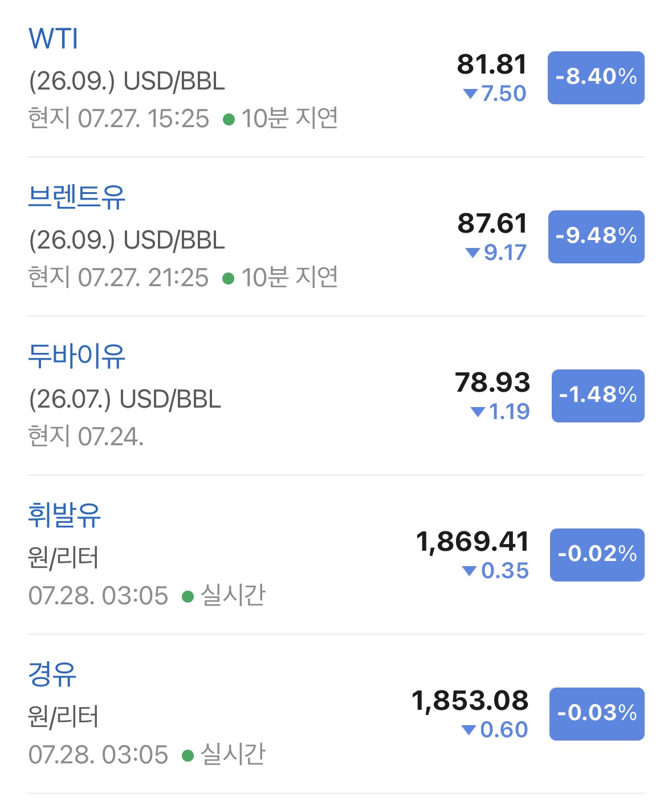
Task: Click the Brent price 87.61
Action: point(492,223)
